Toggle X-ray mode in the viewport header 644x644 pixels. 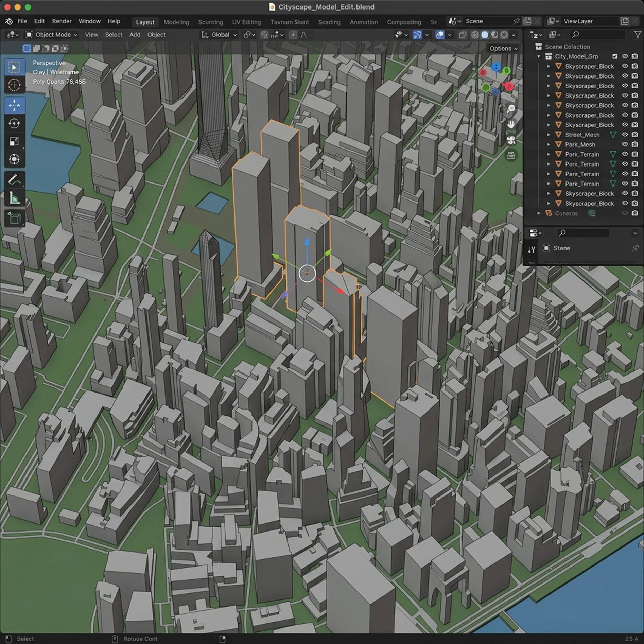(x=462, y=35)
